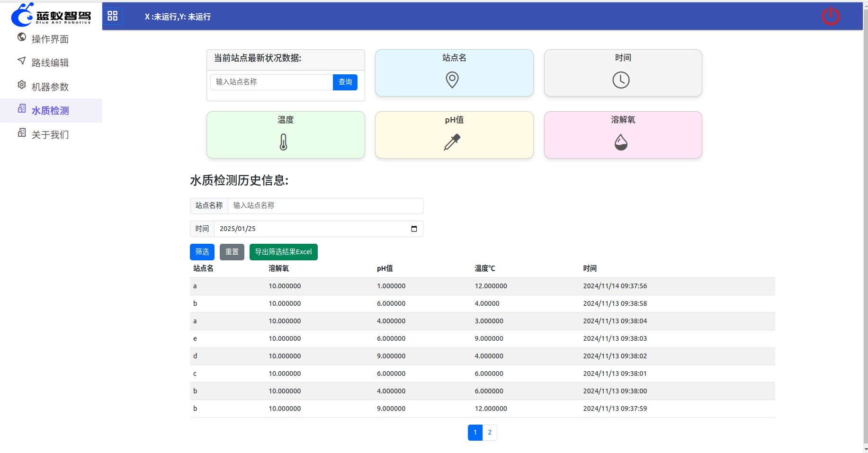This screenshot has width=868, height=453.
Task: Click the thermometer icon in 温度 card
Action: 284,142
